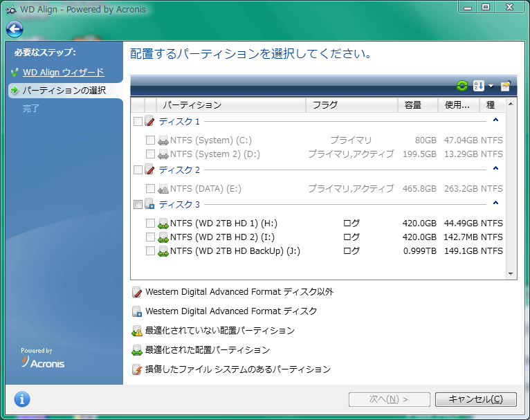Click the green refresh icon in toolbar

(x=462, y=86)
